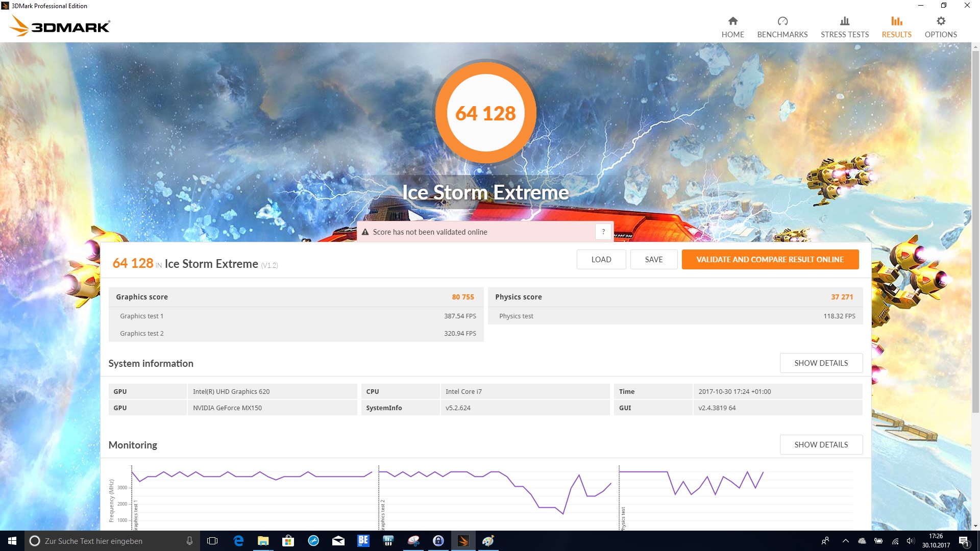Click the LOAD button

[x=601, y=259]
